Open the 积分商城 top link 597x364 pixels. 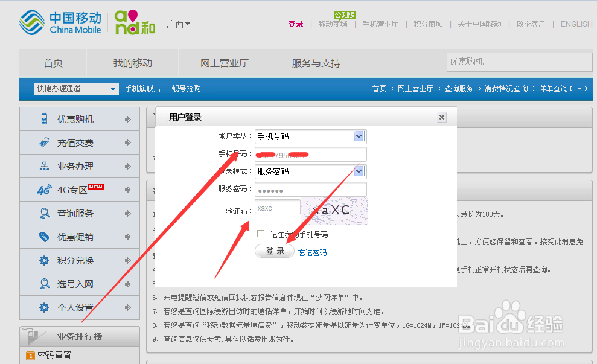pyautogui.click(x=429, y=24)
